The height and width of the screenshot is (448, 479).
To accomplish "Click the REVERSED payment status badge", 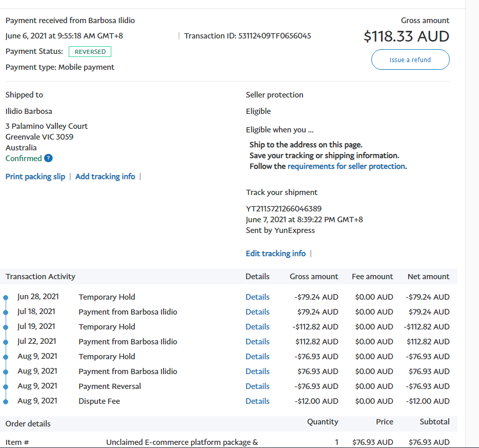I will (x=90, y=52).
